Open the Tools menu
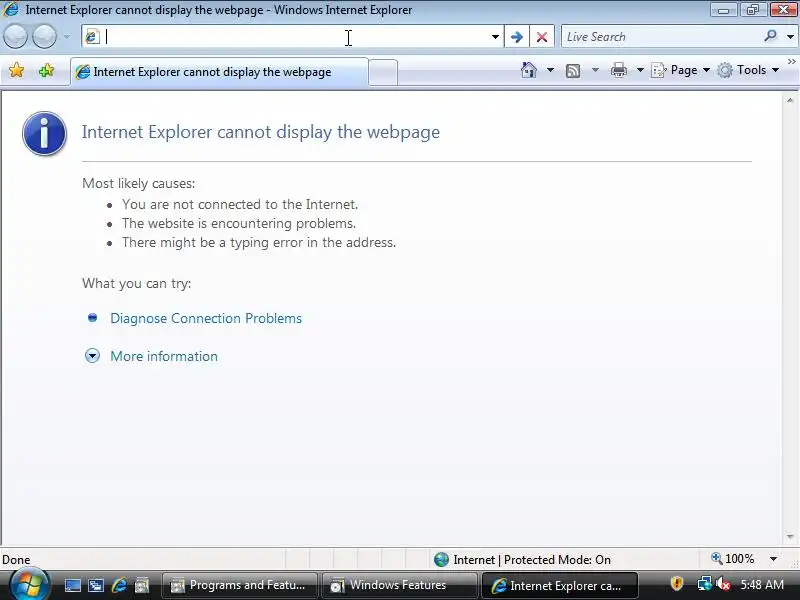Viewport: 800px width, 600px height. point(747,70)
